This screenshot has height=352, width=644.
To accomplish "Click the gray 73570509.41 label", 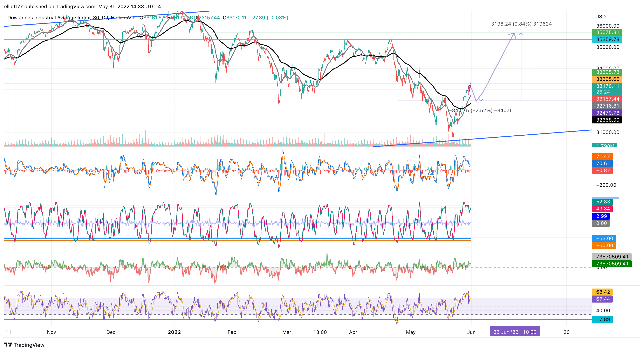I will pyautogui.click(x=612, y=257).
